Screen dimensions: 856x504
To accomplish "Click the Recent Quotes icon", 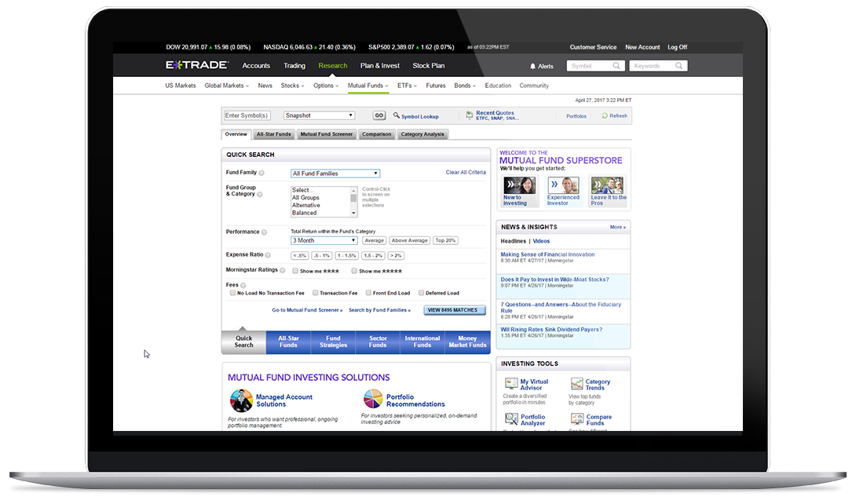I will 469,115.
